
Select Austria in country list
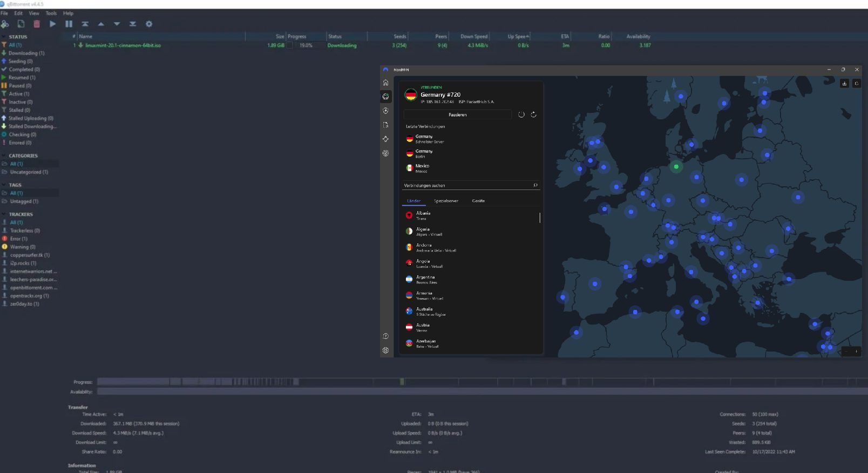[x=470, y=327]
